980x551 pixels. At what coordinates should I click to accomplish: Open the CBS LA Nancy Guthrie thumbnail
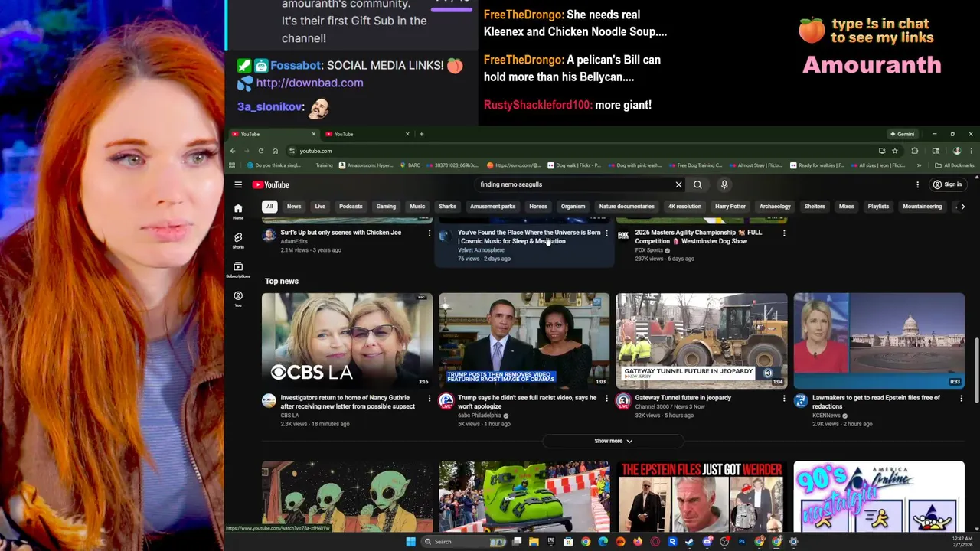[347, 341]
